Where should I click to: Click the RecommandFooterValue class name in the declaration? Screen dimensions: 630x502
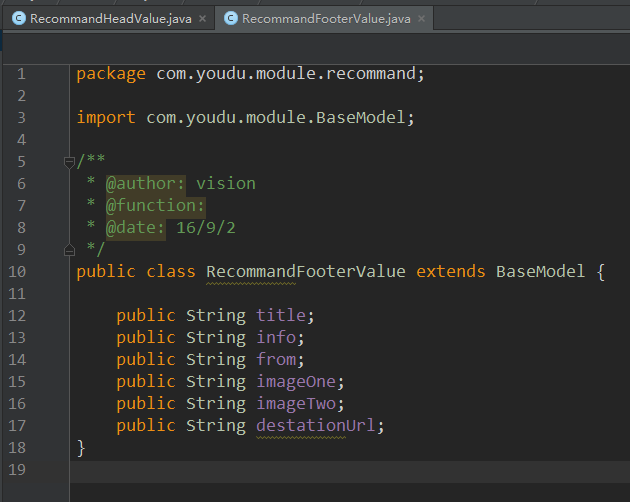point(305,271)
